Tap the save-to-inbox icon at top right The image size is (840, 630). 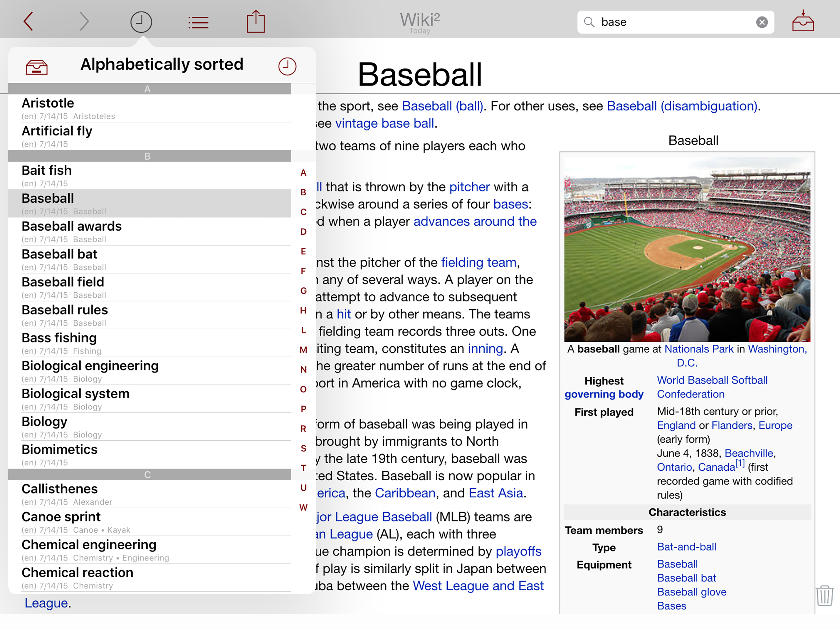(803, 21)
